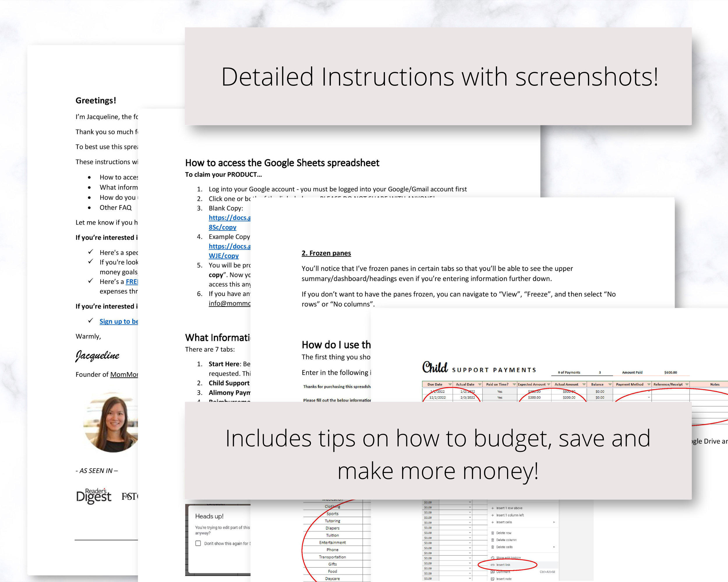Screen dimensions: 728x582
Task: Click the filter icon on the Expected Amount header
Action: pos(549,384)
